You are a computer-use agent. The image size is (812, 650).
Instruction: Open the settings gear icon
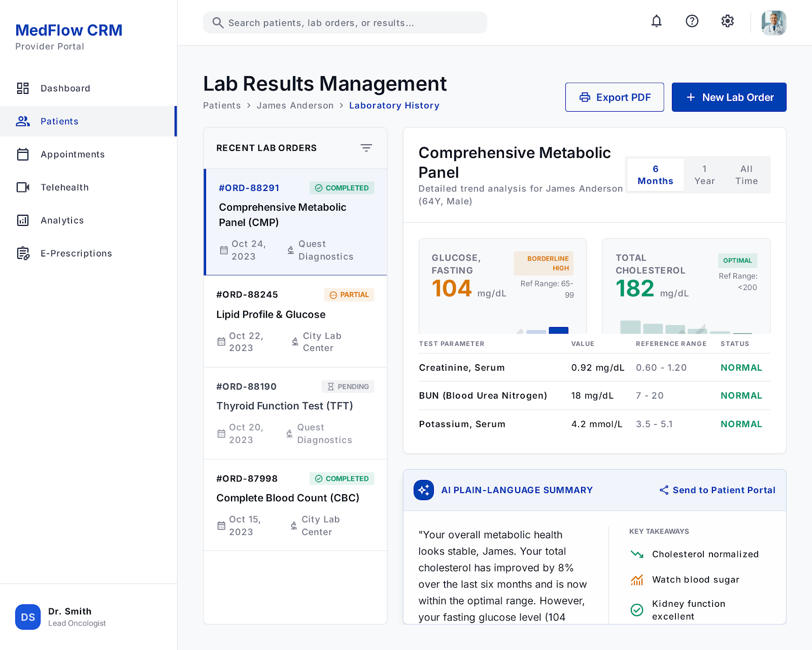pyautogui.click(x=727, y=21)
